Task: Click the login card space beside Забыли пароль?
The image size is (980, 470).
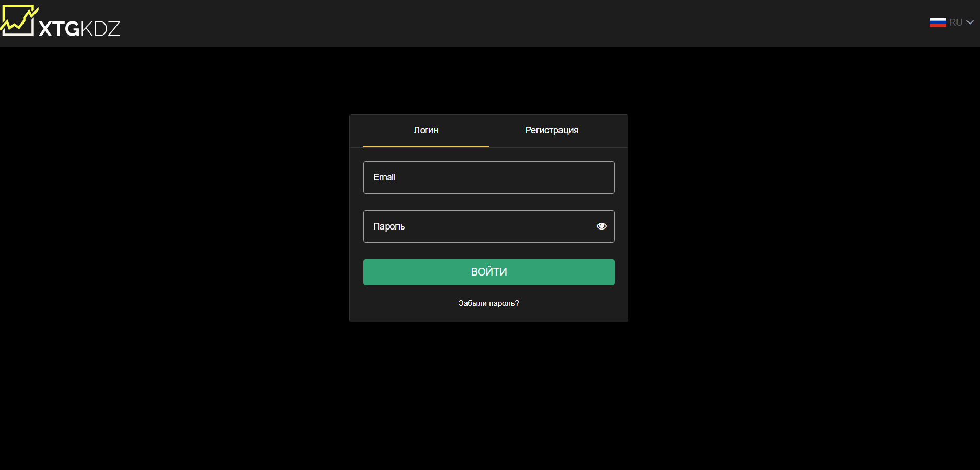Action: pos(575,304)
